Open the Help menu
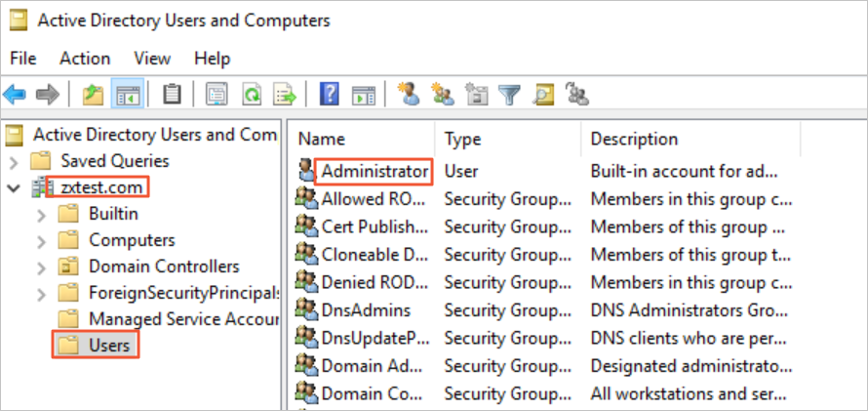The width and height of the screenshot is (868, 411). click(x=212, y=59)
